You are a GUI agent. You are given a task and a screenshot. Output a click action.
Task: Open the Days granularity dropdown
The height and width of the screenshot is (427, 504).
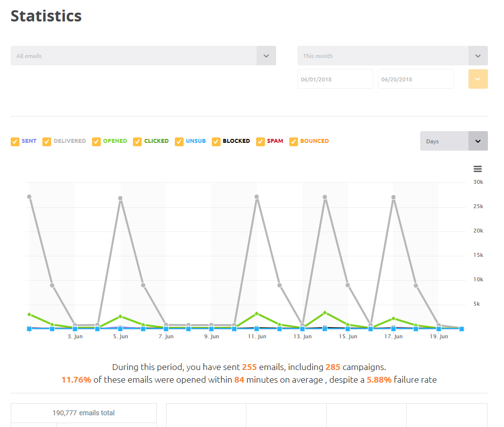(x=454, y=141)
